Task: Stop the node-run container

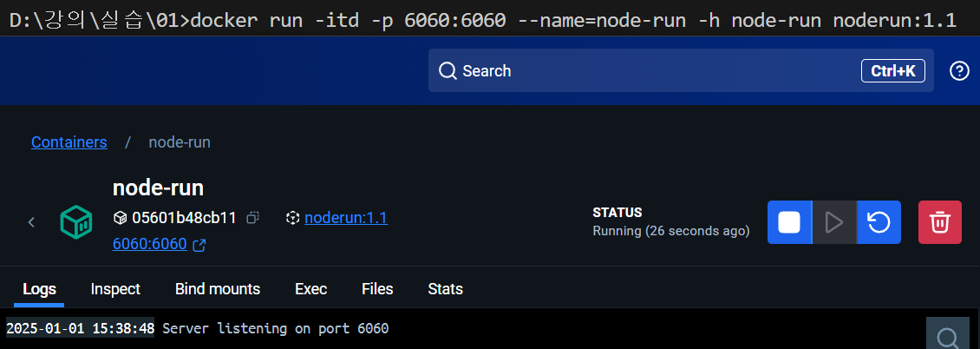Action: click(789, 222)
